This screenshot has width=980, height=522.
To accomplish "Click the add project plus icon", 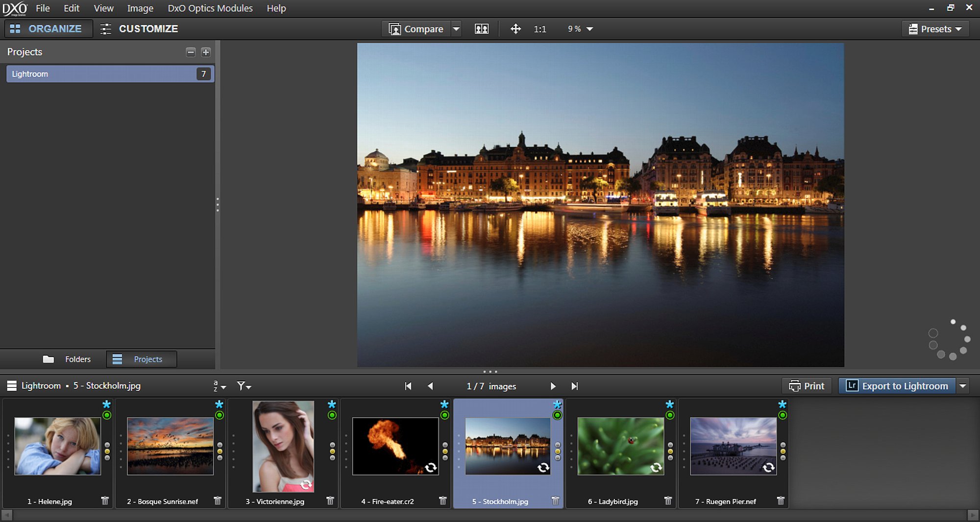I will 206,52.
